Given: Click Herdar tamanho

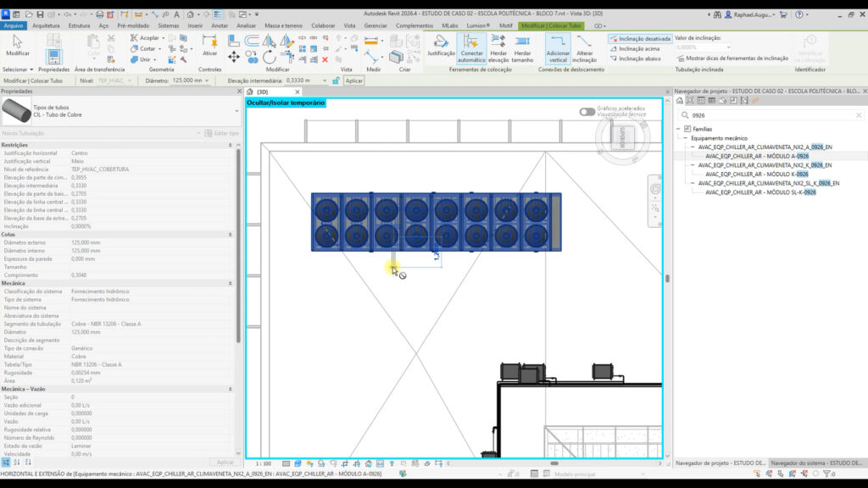Looking at the screenshot, I should [522, 48].
